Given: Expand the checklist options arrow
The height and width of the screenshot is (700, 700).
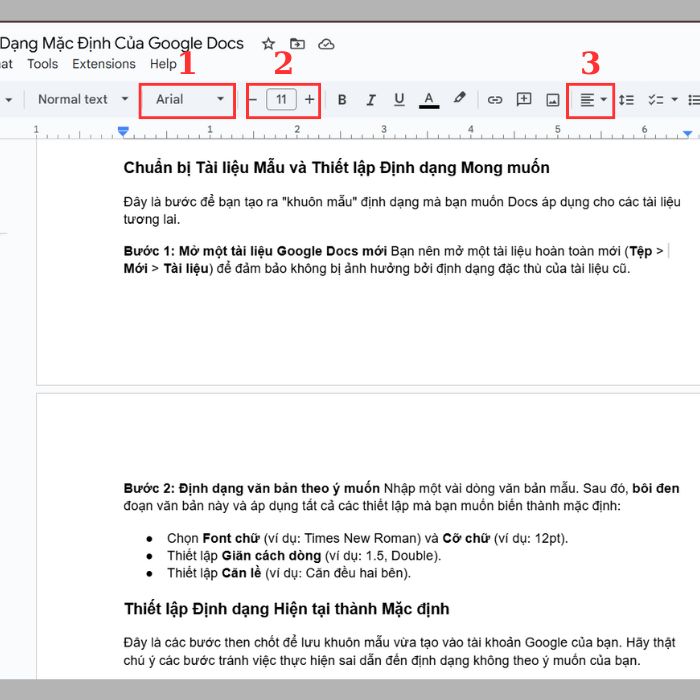Looking at the screenshot, I should (675, 100).
